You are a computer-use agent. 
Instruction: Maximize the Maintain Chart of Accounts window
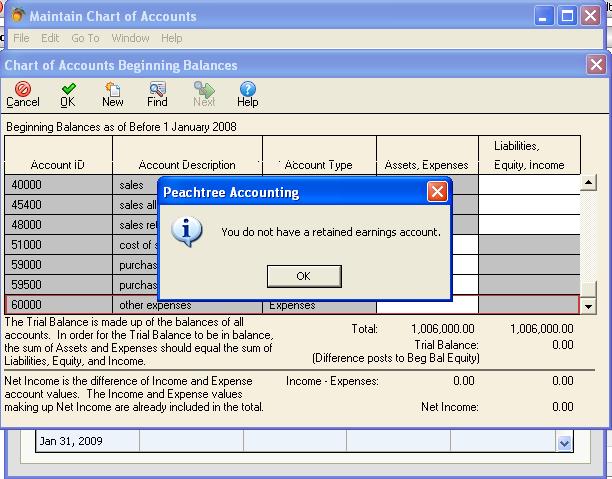567,16
